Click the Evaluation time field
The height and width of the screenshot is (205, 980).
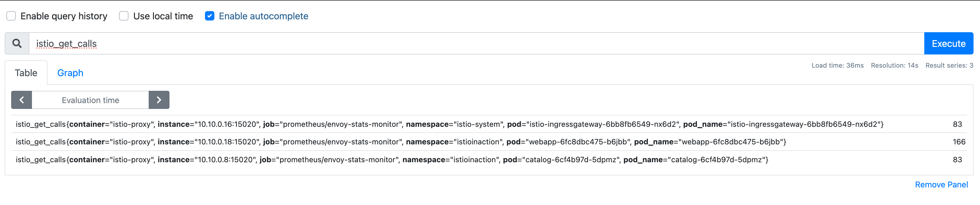[90, 100]
